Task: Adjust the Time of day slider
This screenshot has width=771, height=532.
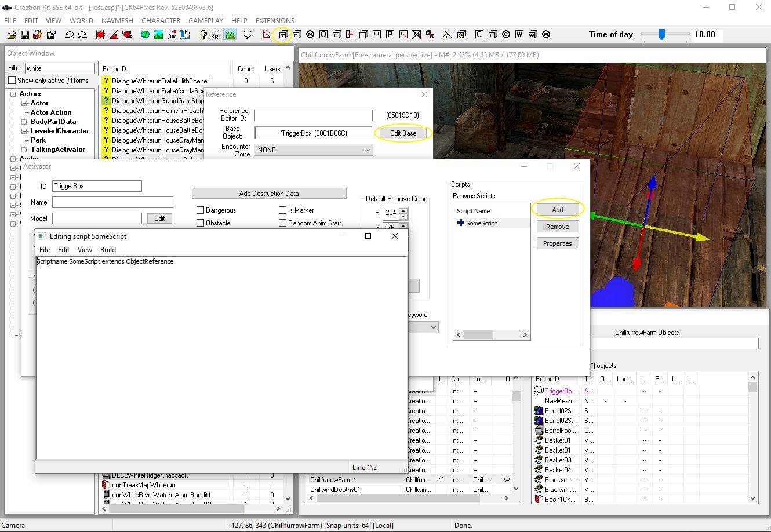Action: (661, 35)
